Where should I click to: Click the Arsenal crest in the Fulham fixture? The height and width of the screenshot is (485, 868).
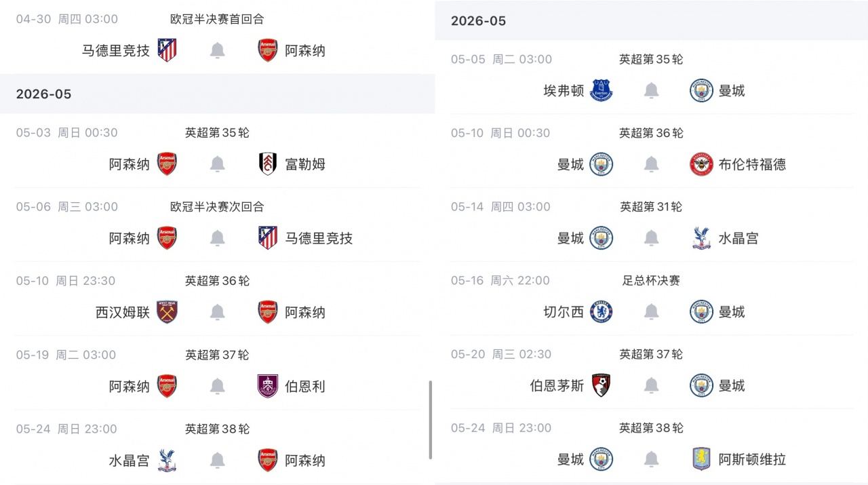pos(166,163)
